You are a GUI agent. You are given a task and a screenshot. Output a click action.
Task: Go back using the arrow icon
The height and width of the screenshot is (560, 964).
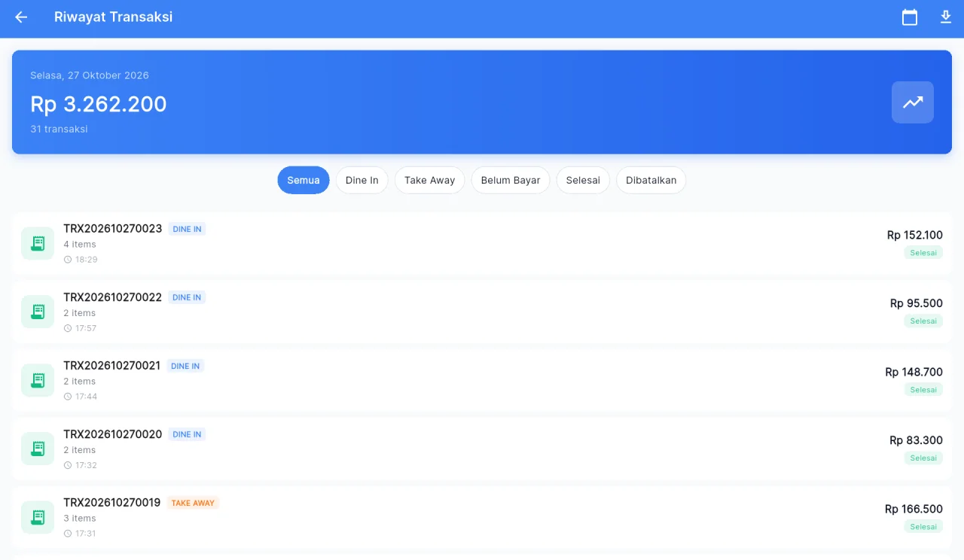[21, 17]
